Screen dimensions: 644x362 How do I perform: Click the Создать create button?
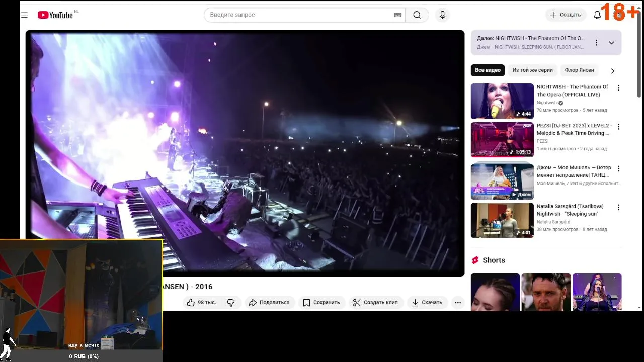click(x=566, y=15)
